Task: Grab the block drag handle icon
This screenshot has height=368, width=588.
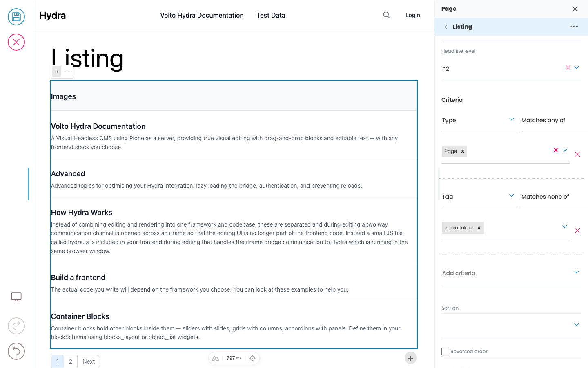Action: pos(56,72)
